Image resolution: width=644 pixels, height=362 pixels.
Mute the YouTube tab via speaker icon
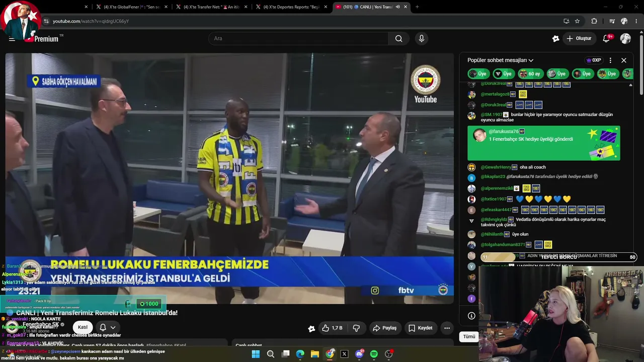tap(397, 7)
